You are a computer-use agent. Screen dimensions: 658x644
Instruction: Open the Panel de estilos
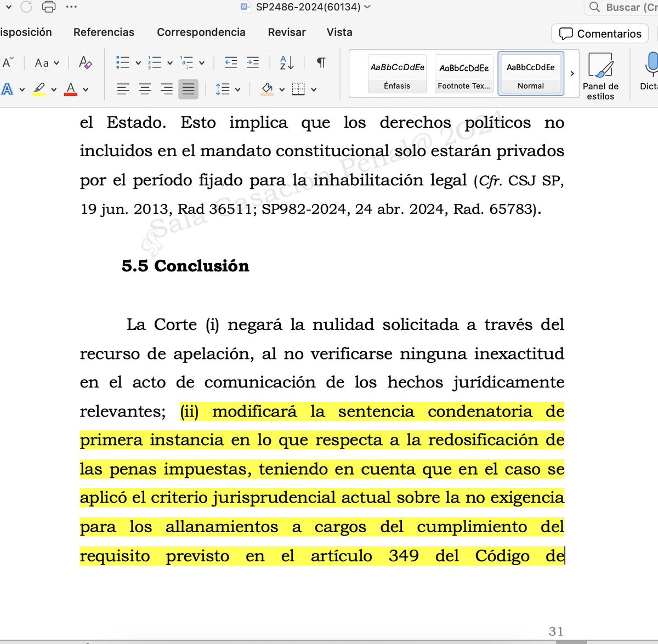click(600, 76)
